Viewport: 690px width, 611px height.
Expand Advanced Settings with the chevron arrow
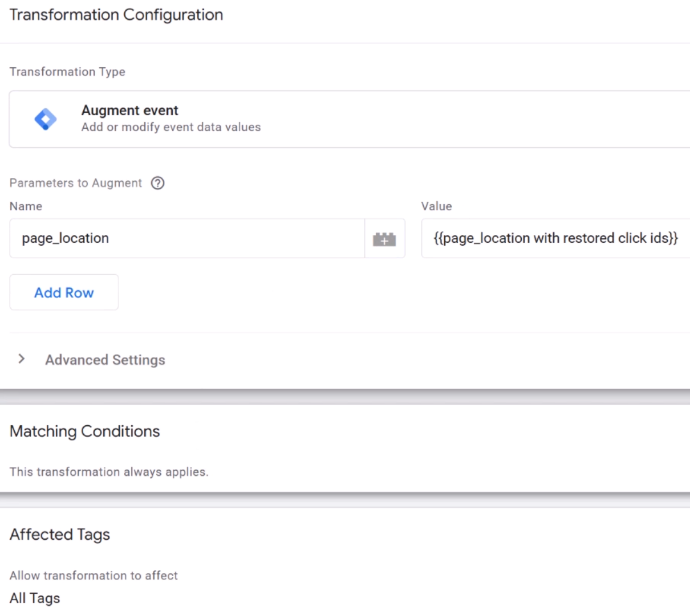pos(21,359)
